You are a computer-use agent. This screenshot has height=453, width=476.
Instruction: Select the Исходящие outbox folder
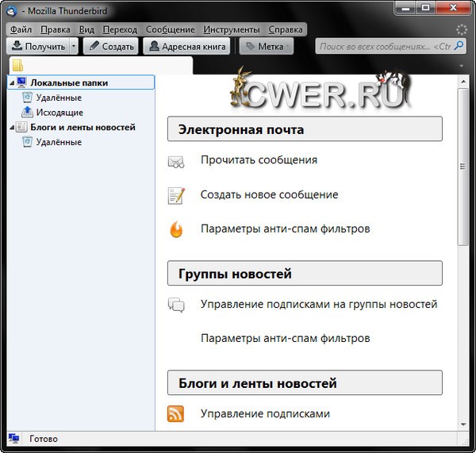tap(59, 113)
